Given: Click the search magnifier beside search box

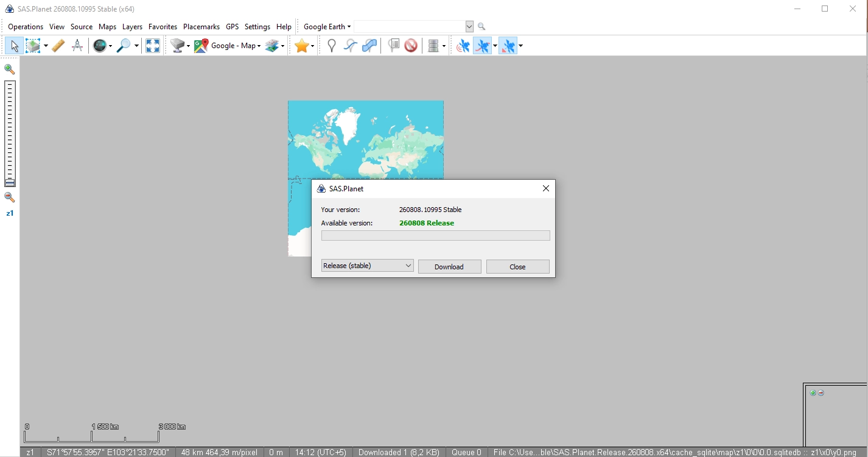Looking at the screenshot, I should pyautogui.click(x=481, y=27).
